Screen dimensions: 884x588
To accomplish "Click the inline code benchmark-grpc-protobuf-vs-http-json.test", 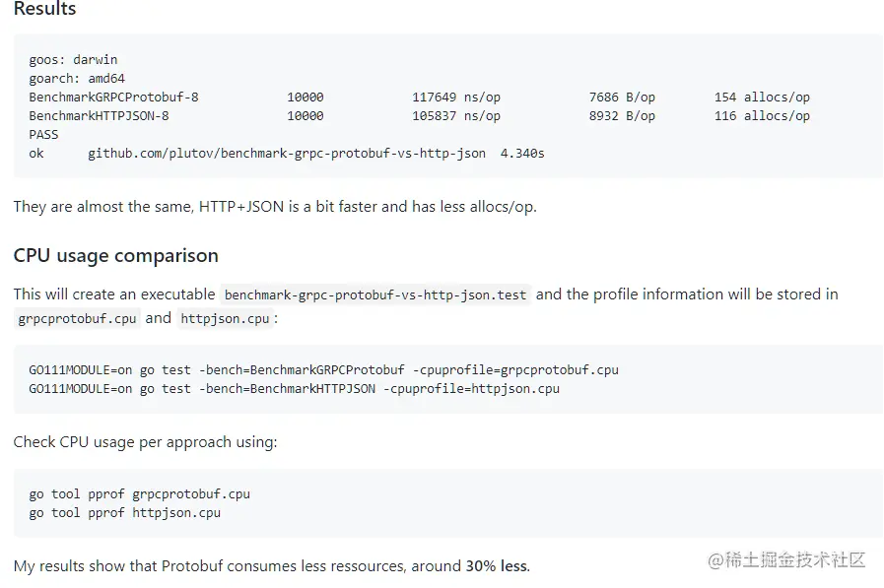I will (375, 294).
